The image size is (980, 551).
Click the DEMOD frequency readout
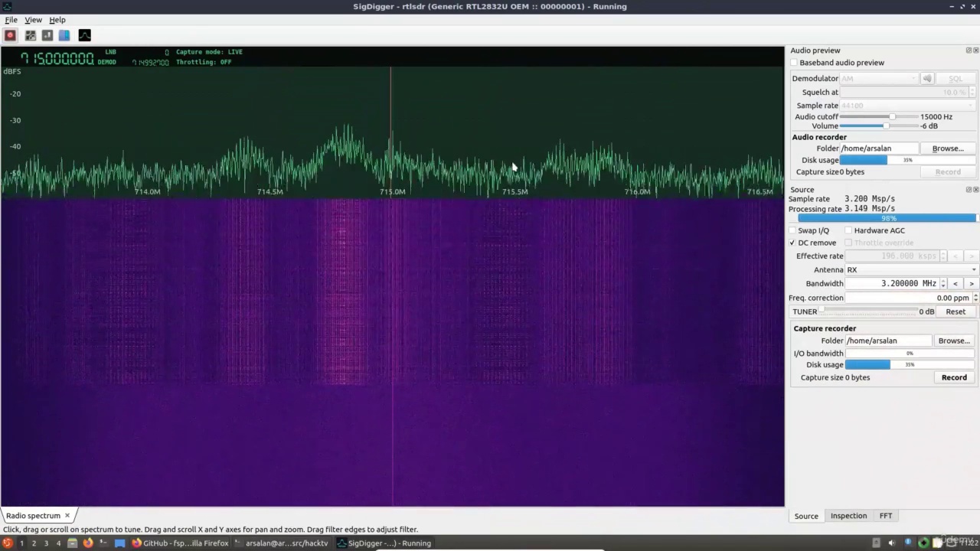point(150,62)
